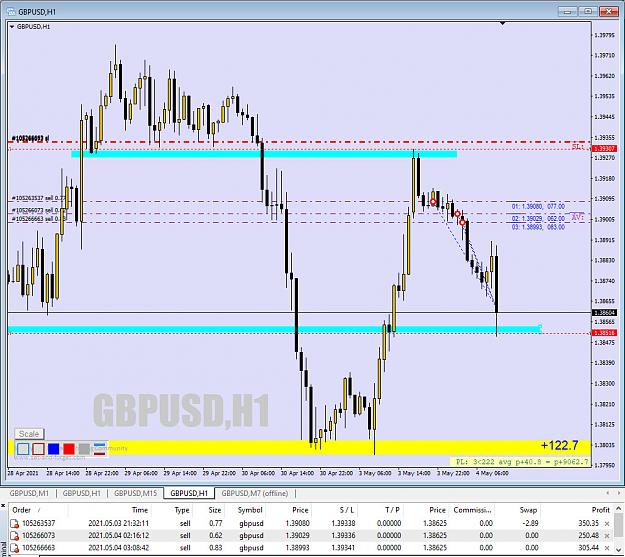The image size is (625, 557).
Task: Click the '03: 1.38993, 083.00' text label
Action: 538,227
